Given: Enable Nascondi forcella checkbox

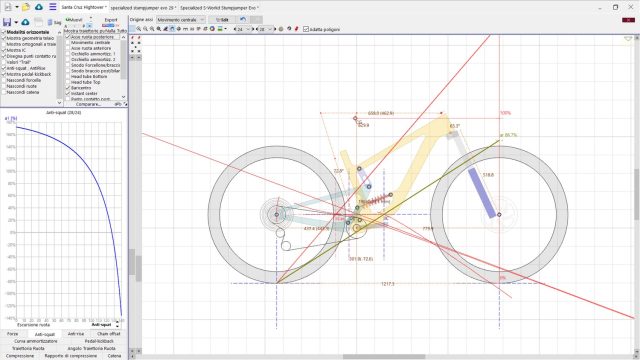Looking at the screenshot, I should tap(4, 80).
